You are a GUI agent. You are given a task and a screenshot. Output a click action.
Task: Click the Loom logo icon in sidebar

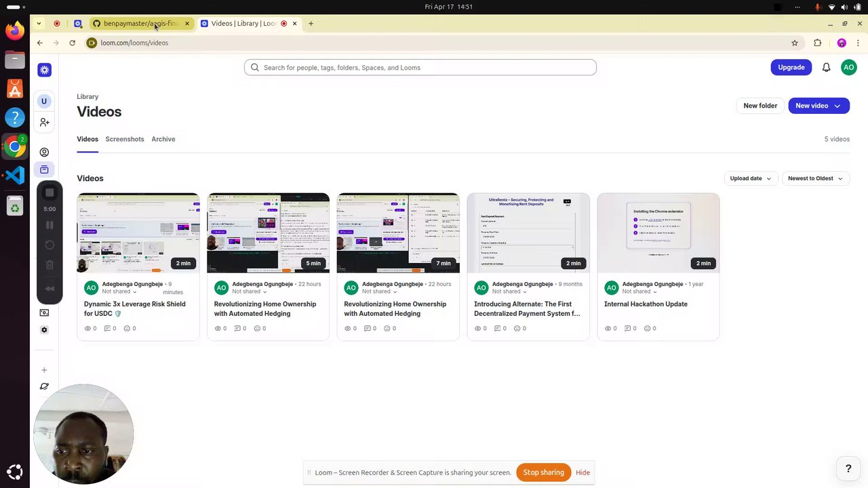44,70
